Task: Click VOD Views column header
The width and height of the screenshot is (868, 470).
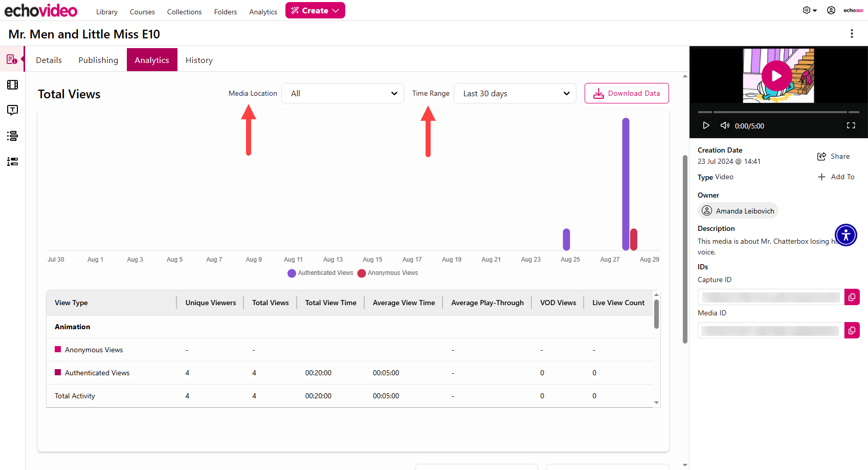Action: (558, 303)
